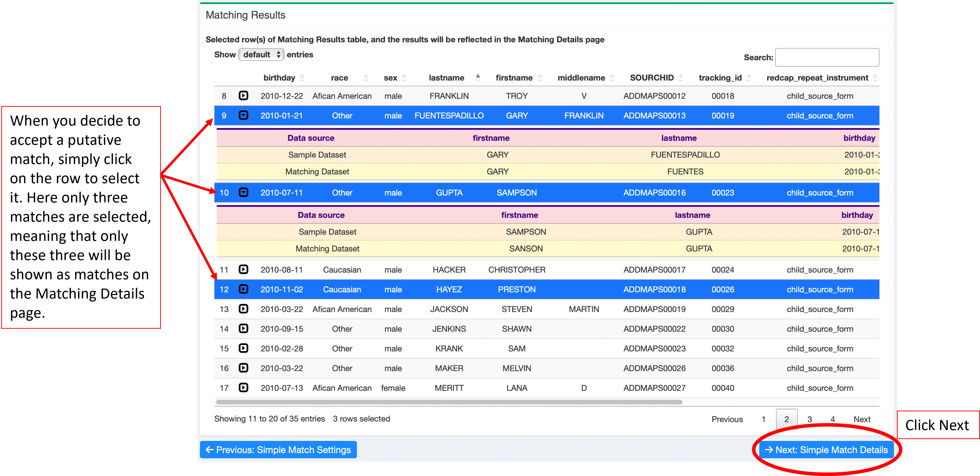980x476 pixels.
Task: Click the Search input field
Action: pos(827,57)
